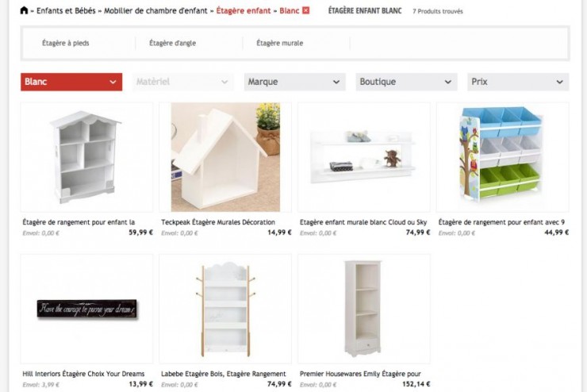Viewport: 587px width, 392px height.
Task: Expand the Marque filter dropdown
Action: [x=294, y=82]
